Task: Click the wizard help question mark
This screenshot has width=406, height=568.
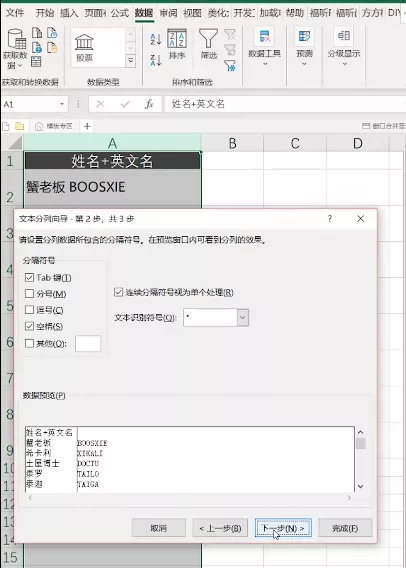Action: tap(330, 218)
